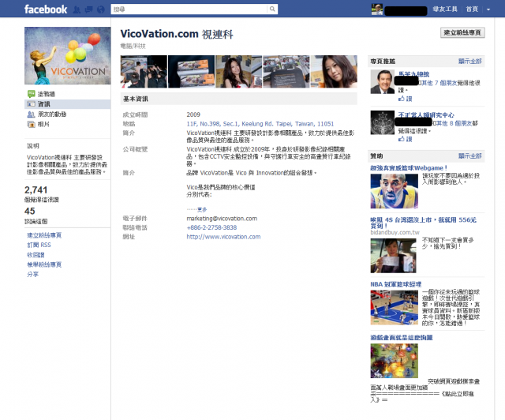The image size is (505, 420).
Task: Go to 首頁 in top bar
Action: click(472, 9)
